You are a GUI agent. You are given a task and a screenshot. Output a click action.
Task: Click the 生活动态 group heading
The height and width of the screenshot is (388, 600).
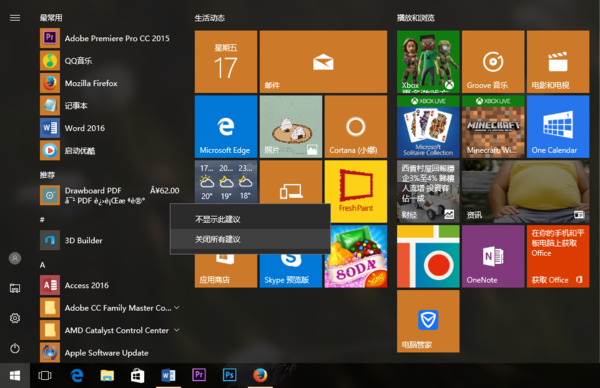[210, 18]
